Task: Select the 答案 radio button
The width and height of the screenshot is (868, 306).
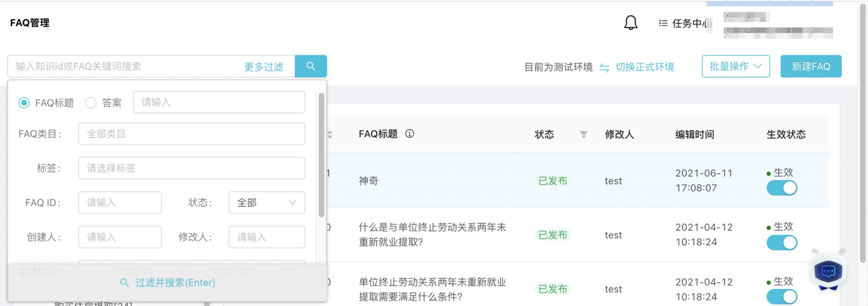Action: pyautogui.click(x=91, y=103)
